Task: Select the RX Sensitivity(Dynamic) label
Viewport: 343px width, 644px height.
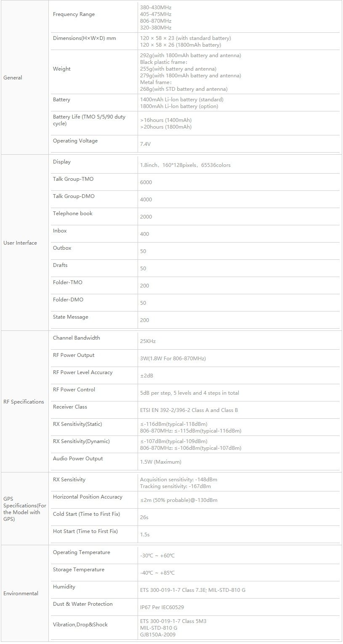Action: (x=81, y=441)
